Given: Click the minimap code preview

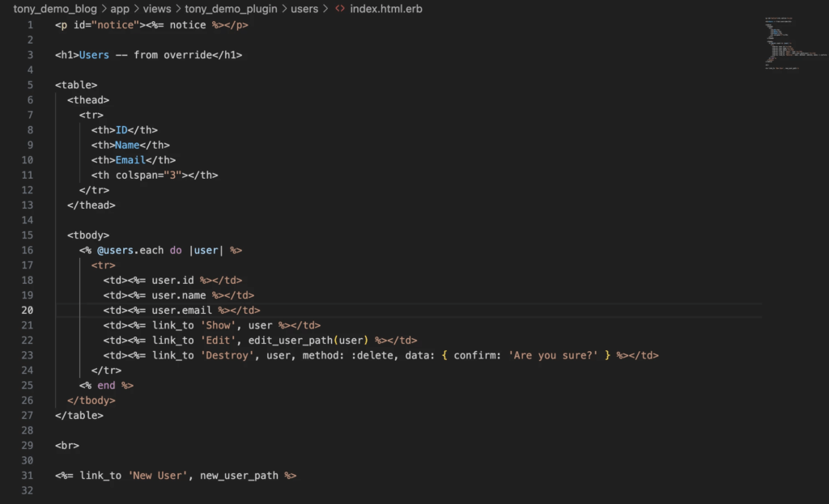Looking at the screenshot, I should pos(795,44).
